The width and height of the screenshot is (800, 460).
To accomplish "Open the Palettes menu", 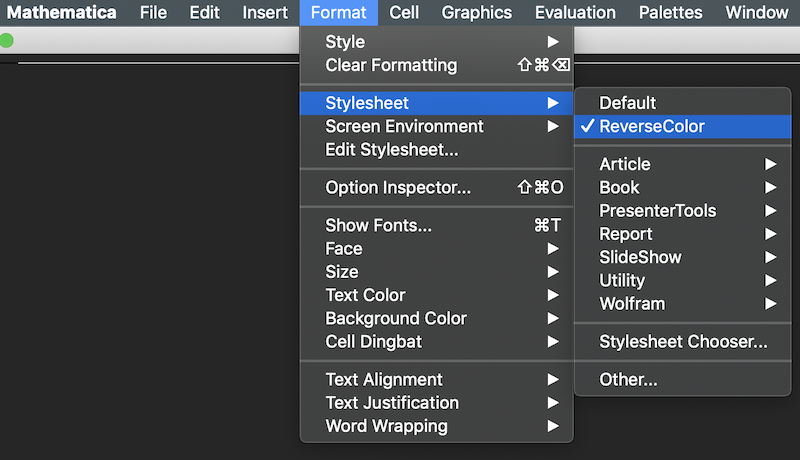I will 670,12.
